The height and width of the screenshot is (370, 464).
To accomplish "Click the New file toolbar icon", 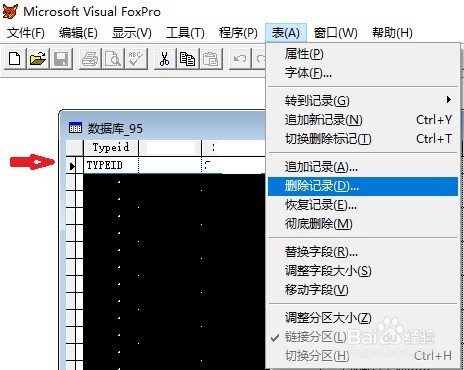I will [x=15, y=59].
